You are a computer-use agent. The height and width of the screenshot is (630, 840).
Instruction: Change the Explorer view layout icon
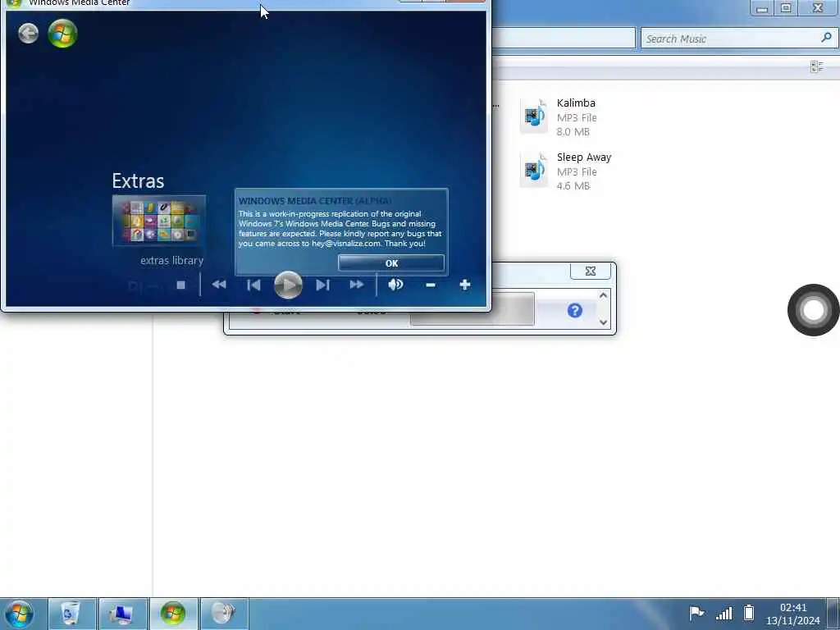coord(817,67)
